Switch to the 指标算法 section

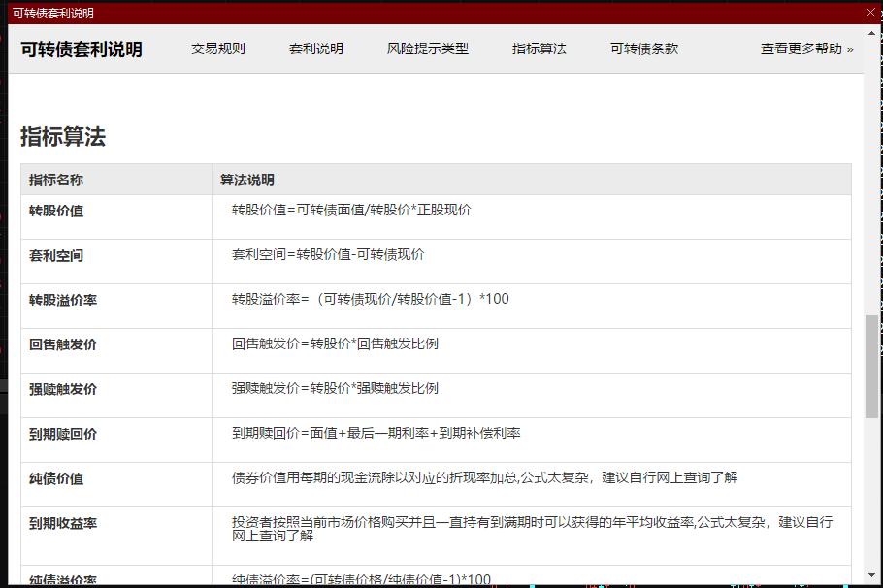(539, 47)
